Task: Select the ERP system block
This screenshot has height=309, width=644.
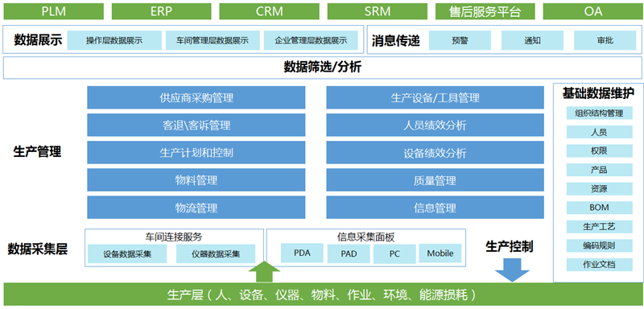Action: [x=162, y=11]
